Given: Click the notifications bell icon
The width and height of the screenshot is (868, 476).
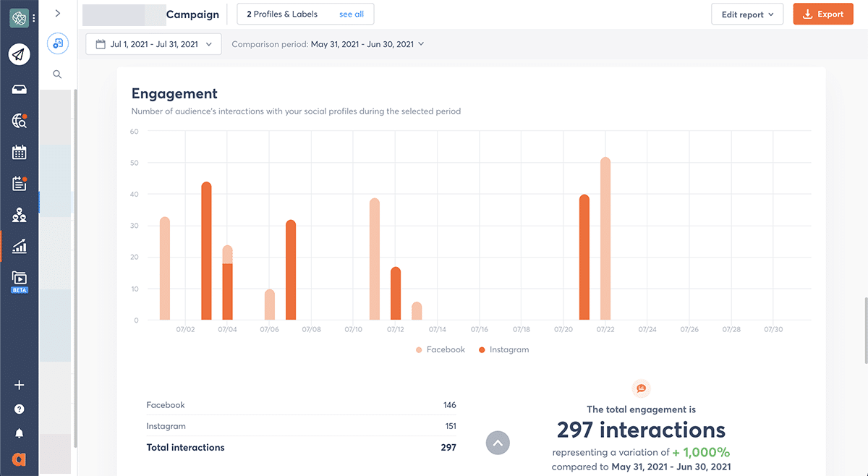Looking at the screenshot, I should 20,433.
